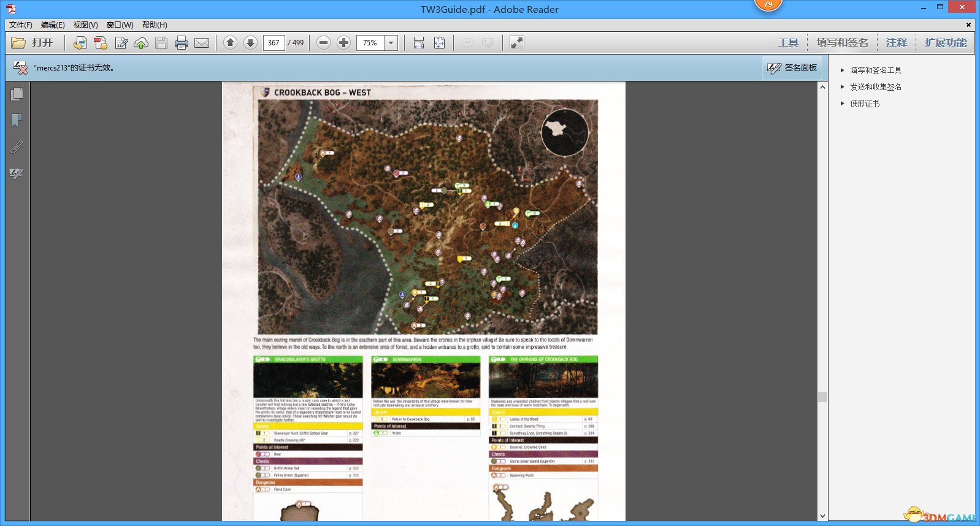Image resolution: width=980 pixels, height=526 pixels.
Task: Open the Window (窗口) menu
Action: [x=120, y=25]
